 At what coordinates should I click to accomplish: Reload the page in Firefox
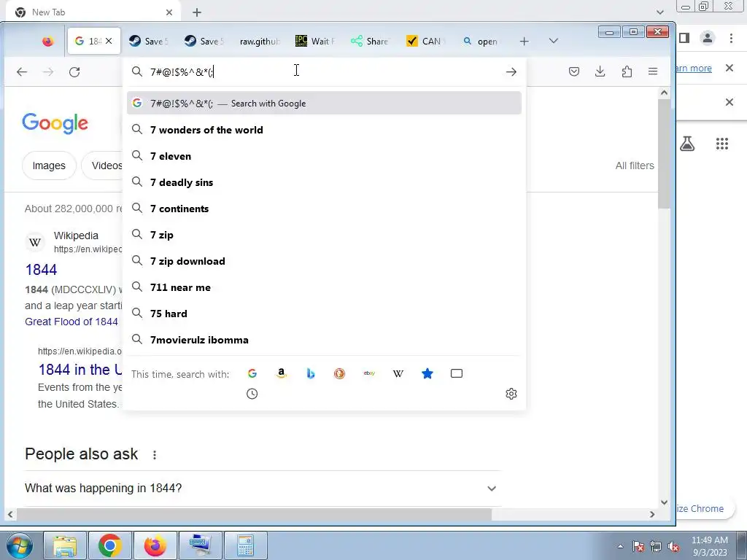click(x=74, y=72)
